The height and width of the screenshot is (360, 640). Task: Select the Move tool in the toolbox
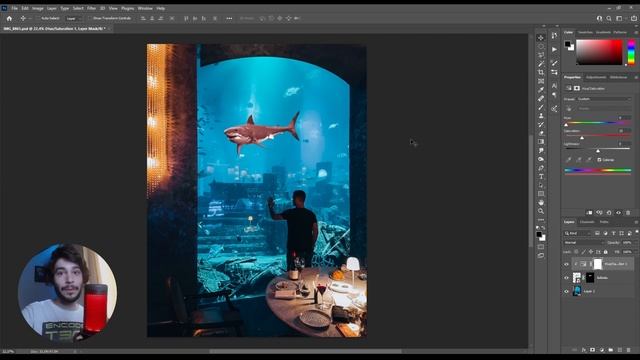[x=541, y=38]
